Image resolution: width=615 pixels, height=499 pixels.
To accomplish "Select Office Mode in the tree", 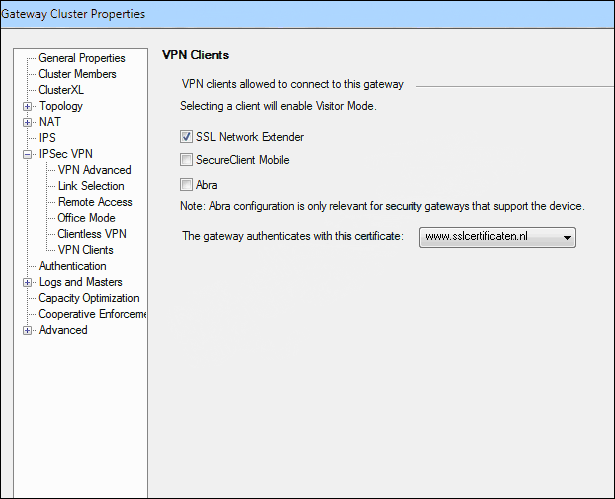I will (x=86, y=218).
